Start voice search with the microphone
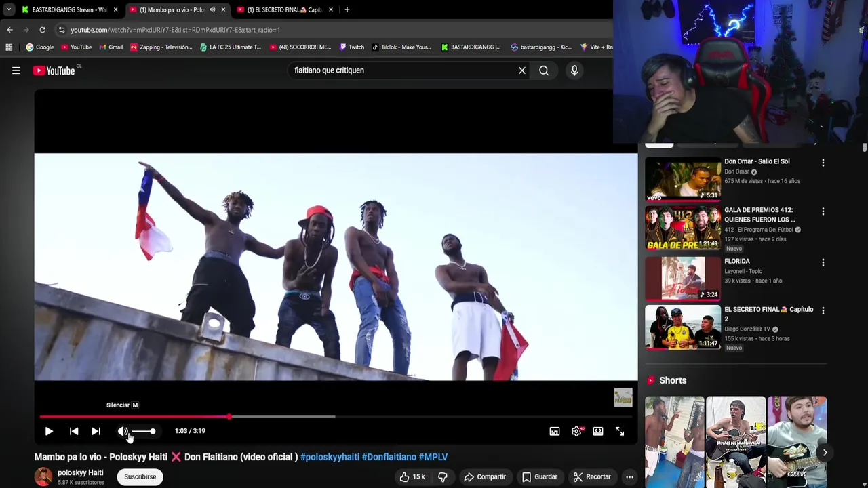This screenshot has height=488, width=868. (x=574, y=70)
